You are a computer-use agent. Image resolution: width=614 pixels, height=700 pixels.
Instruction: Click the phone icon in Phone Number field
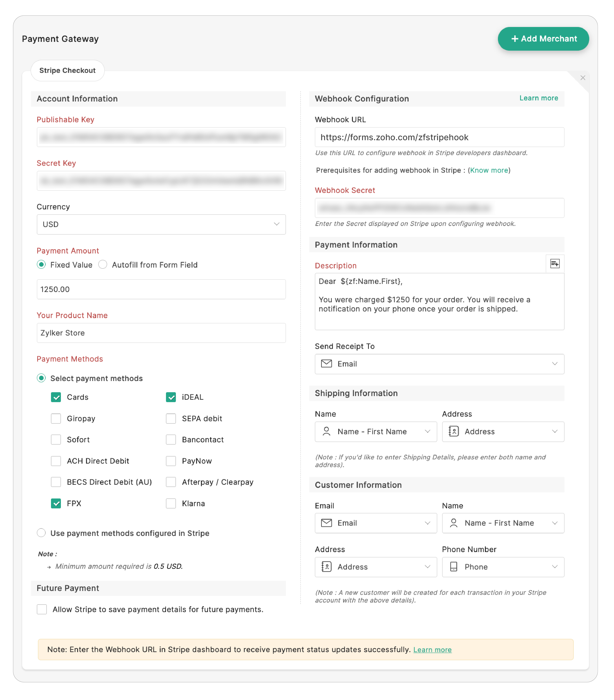(x=454, y=566)
